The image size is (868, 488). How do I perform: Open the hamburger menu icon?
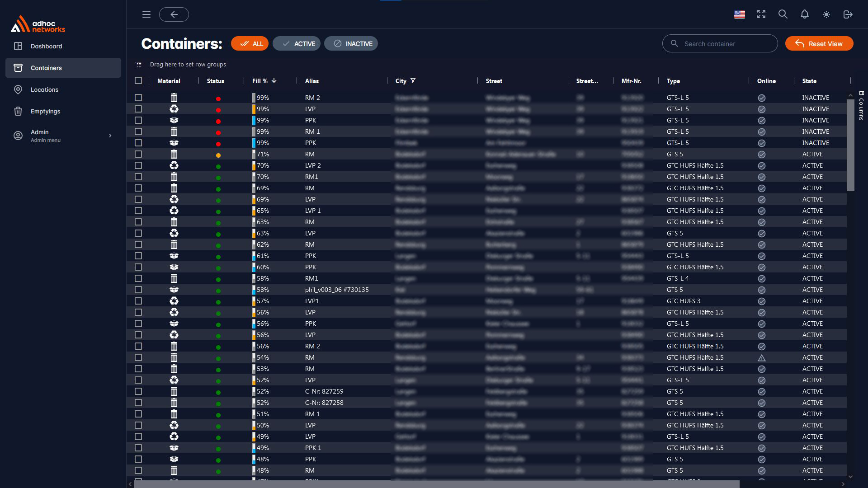click(146, 14)
